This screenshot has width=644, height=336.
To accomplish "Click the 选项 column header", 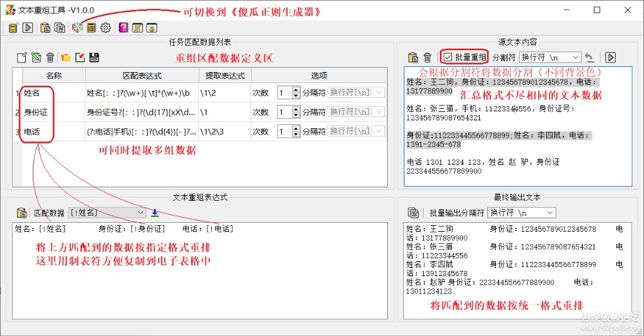I will [x=319, y=75].
